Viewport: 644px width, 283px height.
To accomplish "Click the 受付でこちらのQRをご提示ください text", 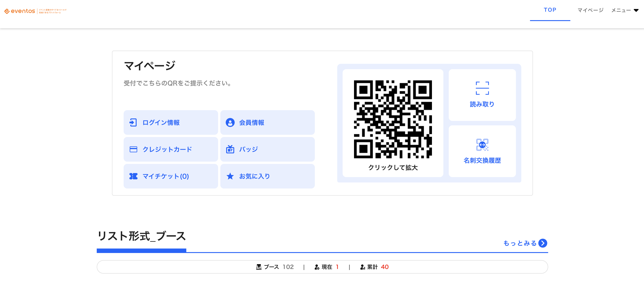I will coord(178,83).
